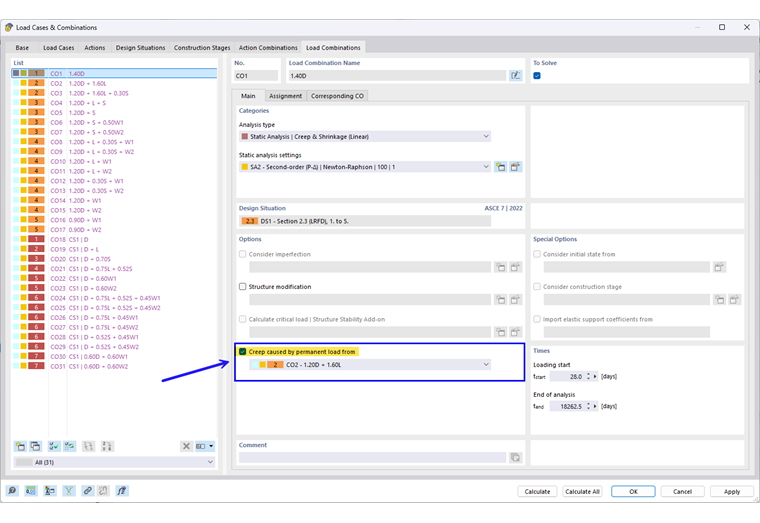The height and width of the screenshot is (523, 760).
Task: Select all items with the check-all icon
Action: tap(54, 446)
